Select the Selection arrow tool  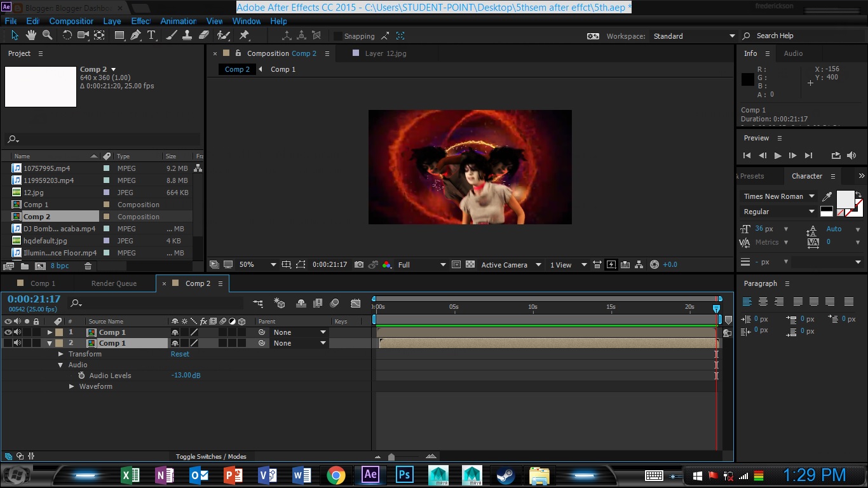tap(15, 36)
